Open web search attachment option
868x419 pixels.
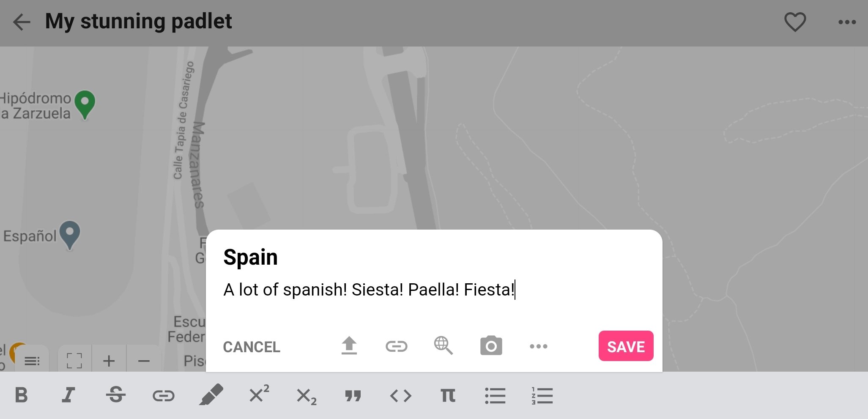pos(444,346)
